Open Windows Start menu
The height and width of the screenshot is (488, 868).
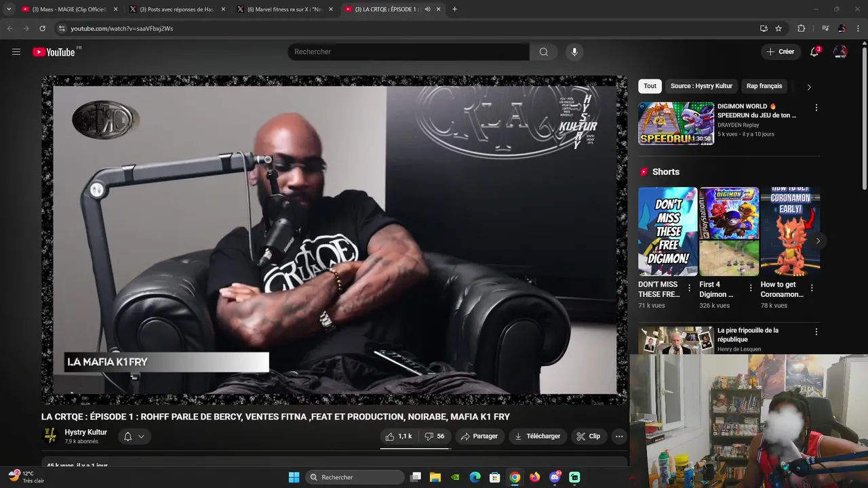pos(294,477)
